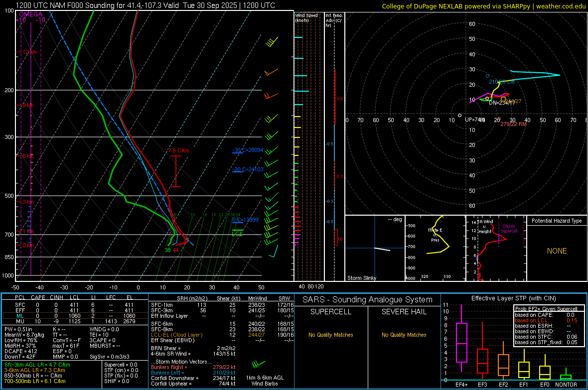
Task: Select the Corfidi Downshear row
Action: point(193,379)
